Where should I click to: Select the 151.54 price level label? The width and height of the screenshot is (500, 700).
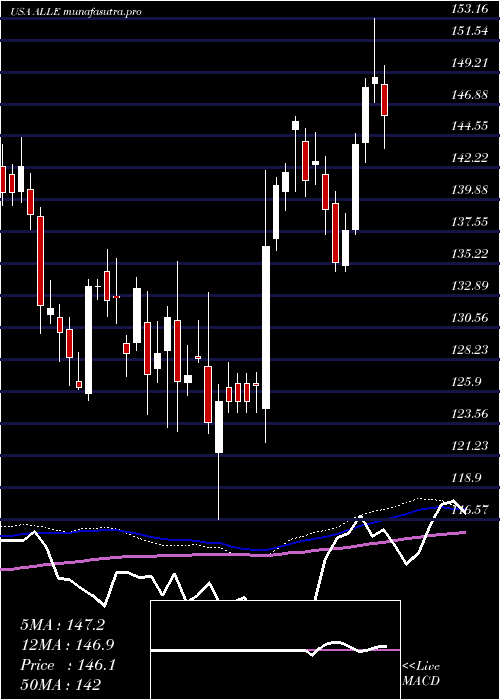point(469,31)
